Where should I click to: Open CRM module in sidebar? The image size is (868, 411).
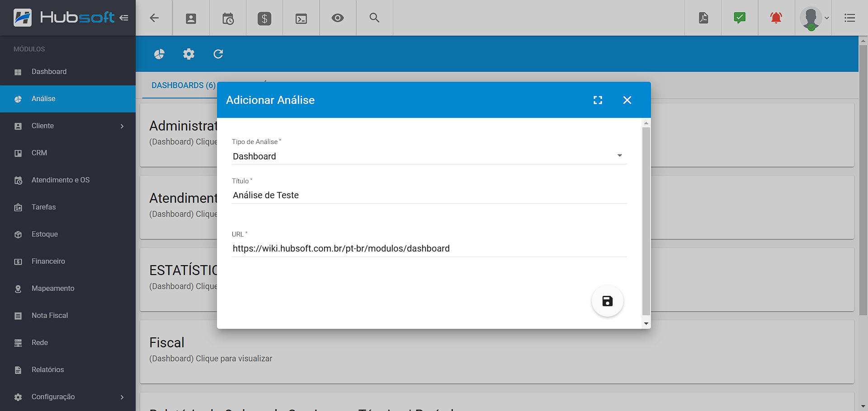pos(68,153)
